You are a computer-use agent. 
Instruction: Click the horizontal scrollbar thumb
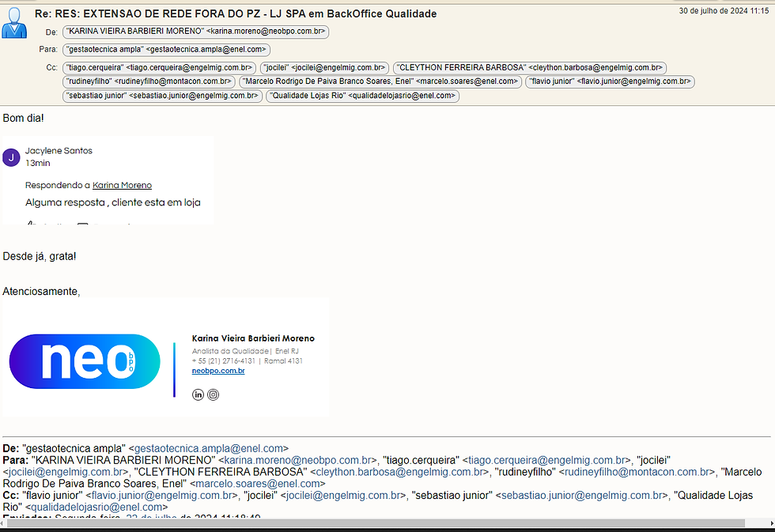[x=376, y=523]
